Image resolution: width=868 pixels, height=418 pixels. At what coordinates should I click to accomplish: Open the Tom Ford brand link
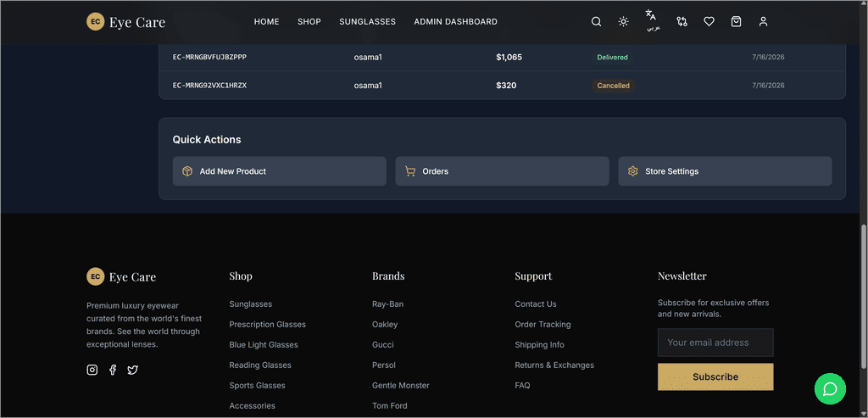coord(390,406)
